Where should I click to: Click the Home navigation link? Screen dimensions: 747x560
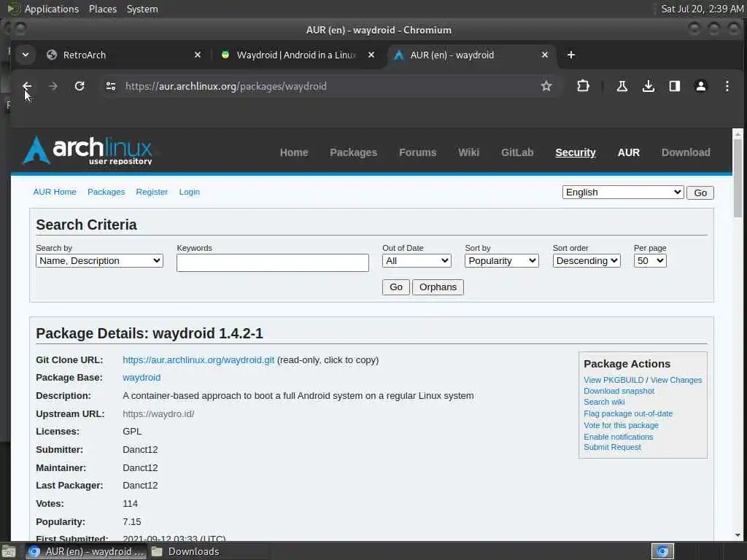(x=294, y=152)
